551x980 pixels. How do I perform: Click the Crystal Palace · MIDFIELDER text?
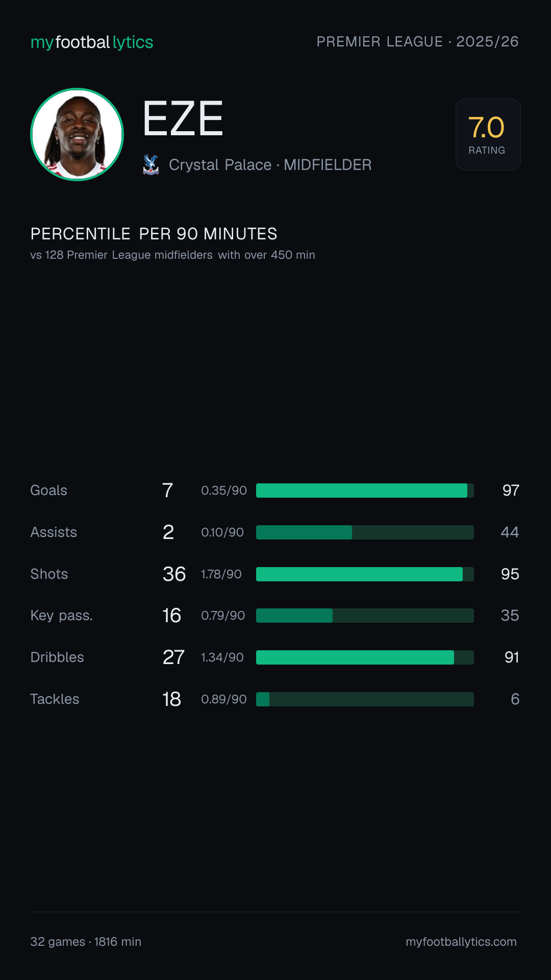(270, 165)
